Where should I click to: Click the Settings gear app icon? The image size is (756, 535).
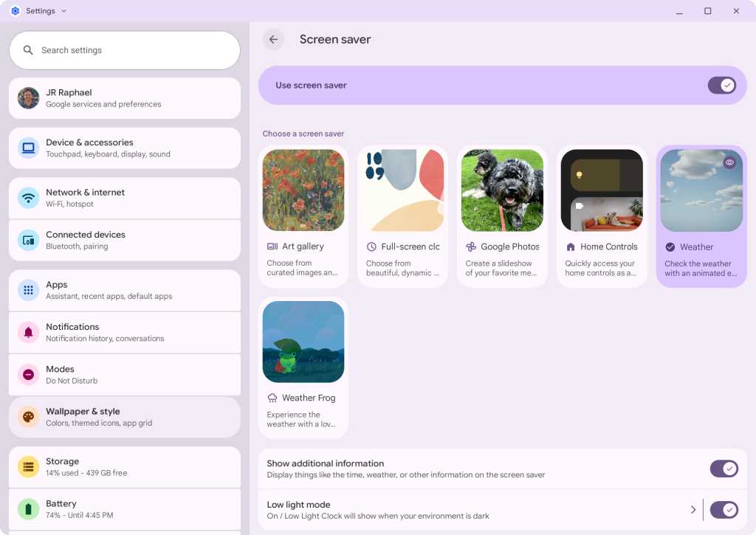(x=16, y=10)
